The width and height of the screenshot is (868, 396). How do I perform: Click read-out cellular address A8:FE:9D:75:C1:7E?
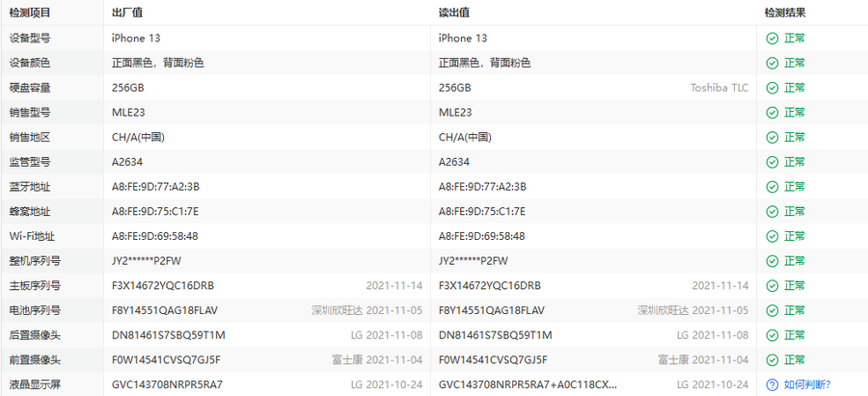coord(482,211)
